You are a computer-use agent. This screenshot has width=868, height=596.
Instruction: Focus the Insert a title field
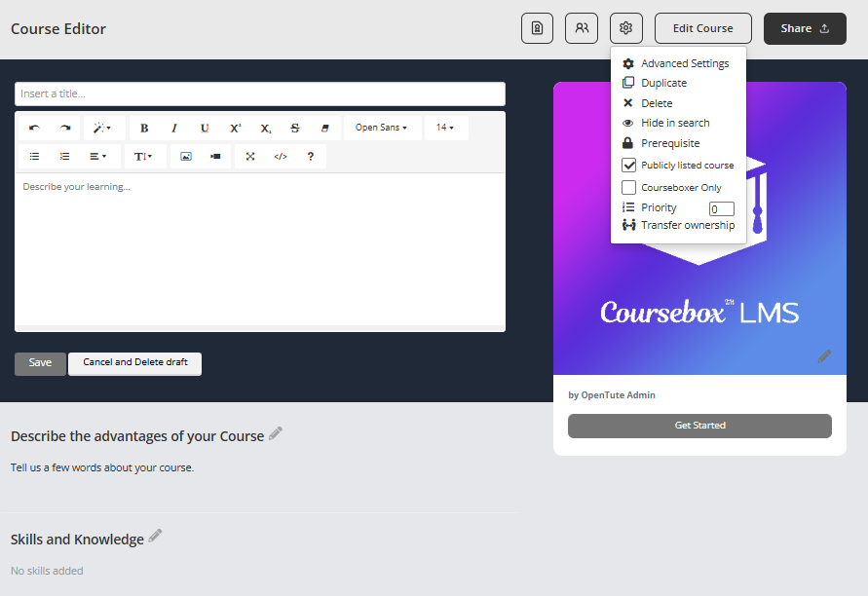tap(260, 94)
